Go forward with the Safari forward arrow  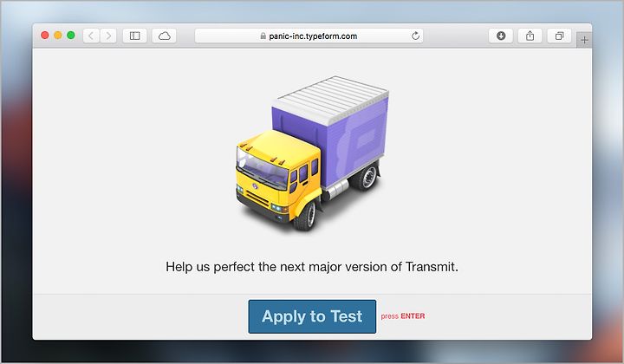(108, 36)
